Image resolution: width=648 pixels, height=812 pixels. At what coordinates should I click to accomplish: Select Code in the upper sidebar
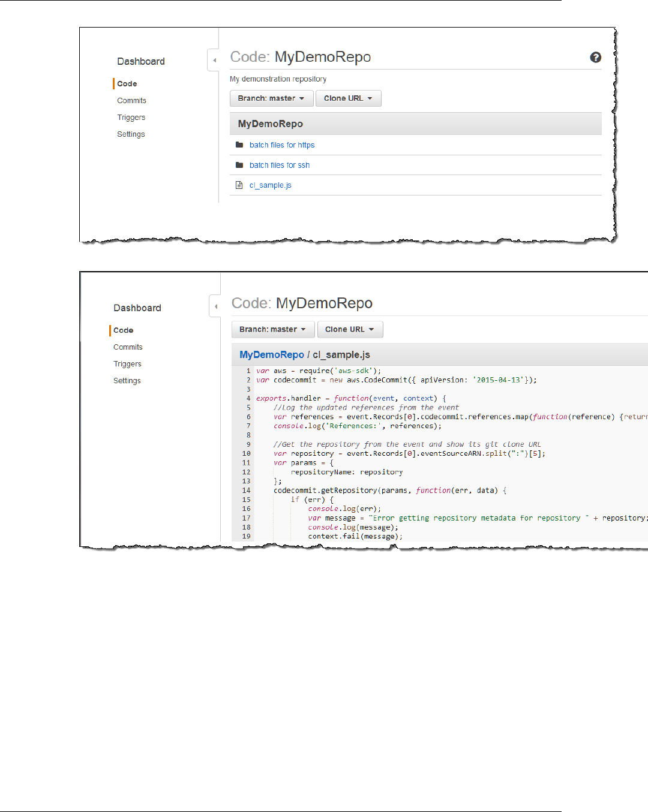click(x=127, y=84)
